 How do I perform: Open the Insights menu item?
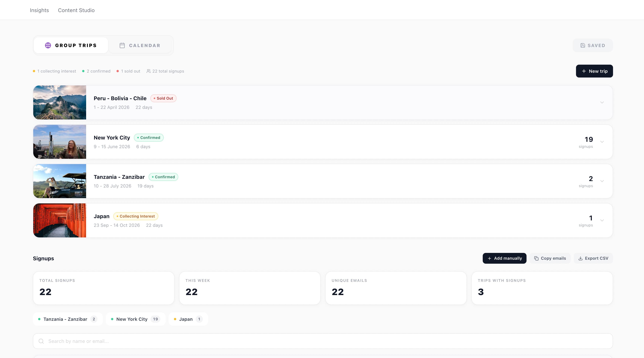(39, 10)
